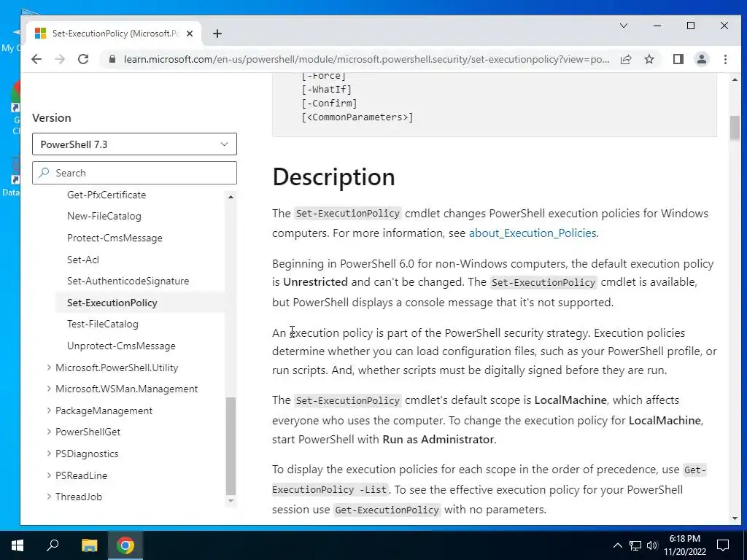Image resolution: width=747 pixels, height=560 pixels.
Task: Expand the PackageManagement node
Action: point(49,410)
